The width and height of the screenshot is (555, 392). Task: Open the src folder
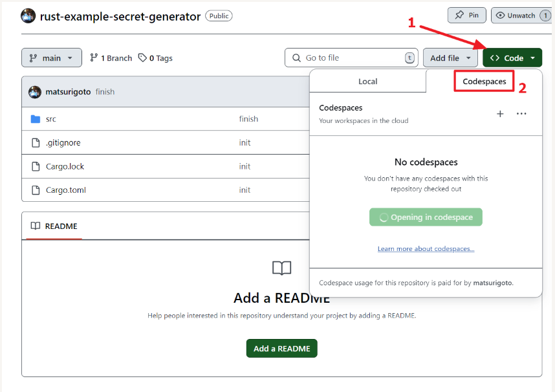coord(51,119)
